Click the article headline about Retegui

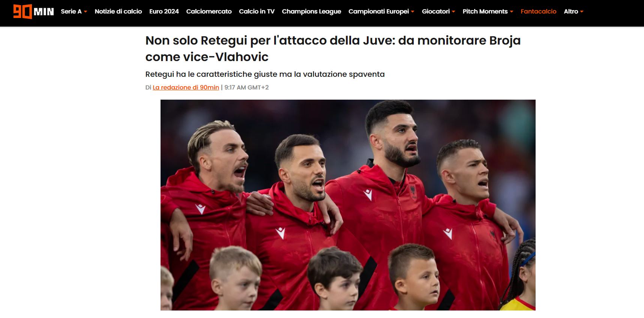click(x=333, y=49)
